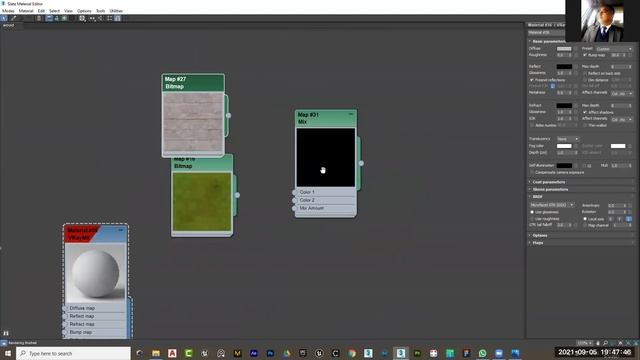Click the Fog color white swatch
The height and width of the screenshot is (360, 640).
click(564, 146)
